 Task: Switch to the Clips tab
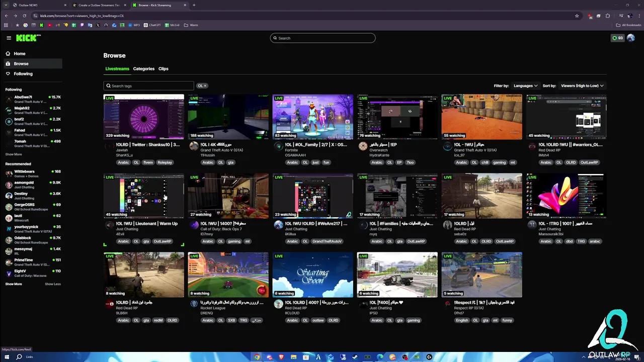pyautogui.click(x=164, y=68)
